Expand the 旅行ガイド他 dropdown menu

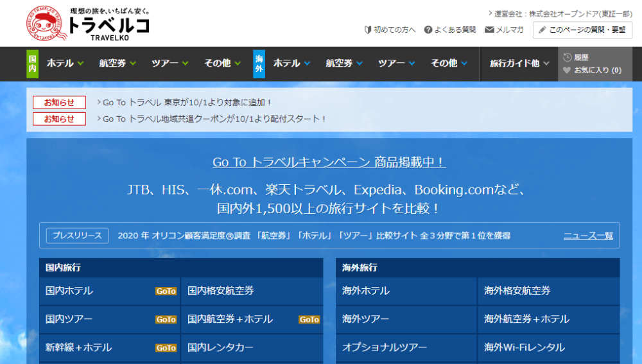[519, 63]
